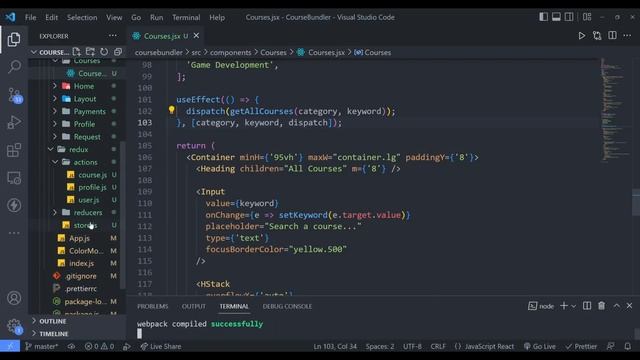Open the Remote Explorer view
The image size is (640, 360).
click(14, 178)
